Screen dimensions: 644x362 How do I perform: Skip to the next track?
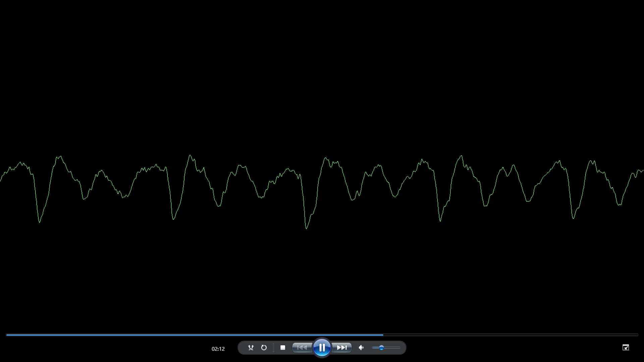point(341,348)
